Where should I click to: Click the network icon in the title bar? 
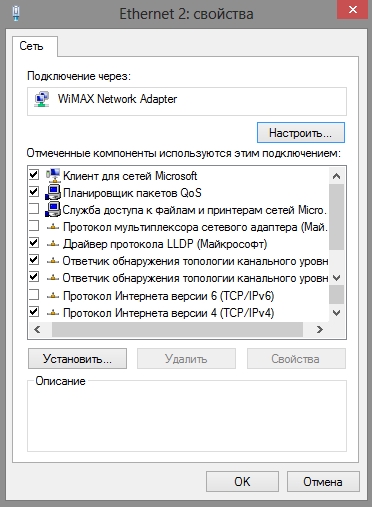click(x=16, y=14)
